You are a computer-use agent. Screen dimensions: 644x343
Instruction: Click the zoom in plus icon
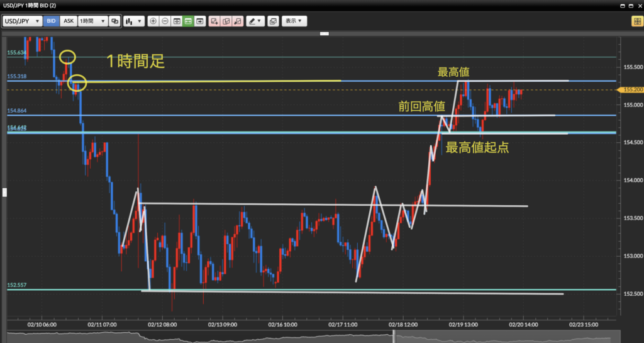[153, 21]
